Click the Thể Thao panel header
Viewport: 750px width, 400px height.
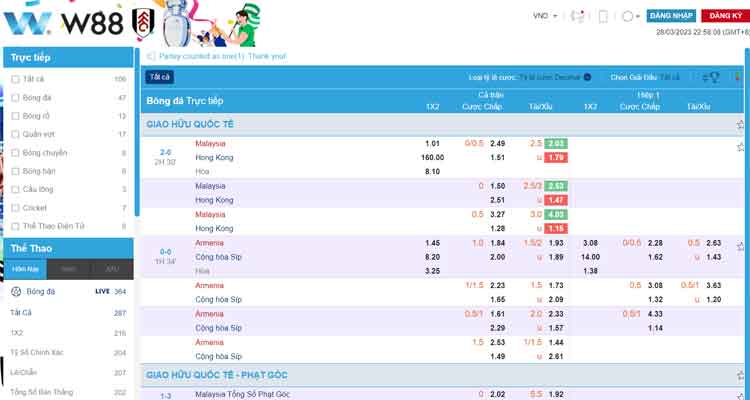[x=68, y=249]
